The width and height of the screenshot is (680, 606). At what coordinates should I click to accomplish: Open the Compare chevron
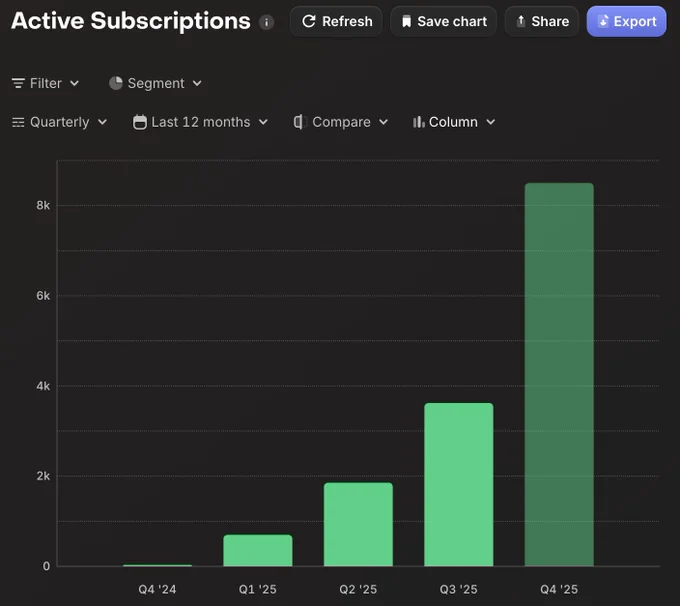[383, 122]
